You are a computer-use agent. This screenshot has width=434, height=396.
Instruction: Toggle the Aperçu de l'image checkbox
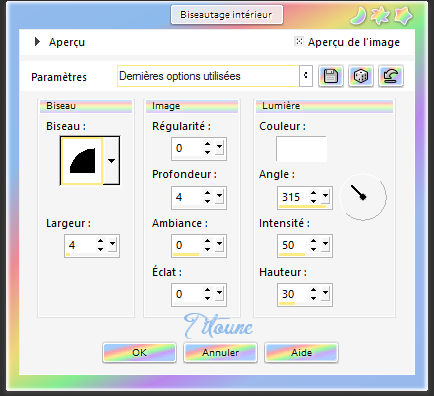click(299, 41)
